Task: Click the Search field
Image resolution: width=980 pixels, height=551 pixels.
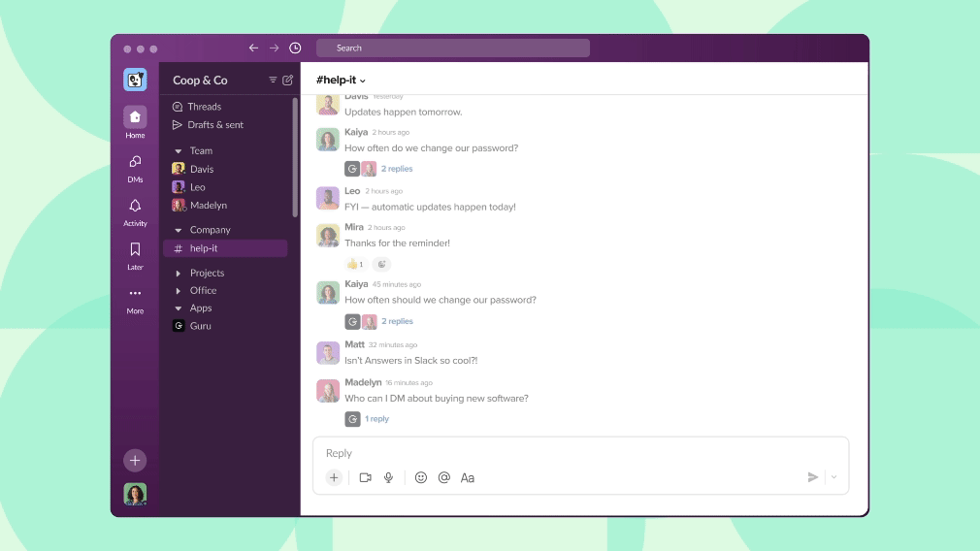Action: pos(453,49)
